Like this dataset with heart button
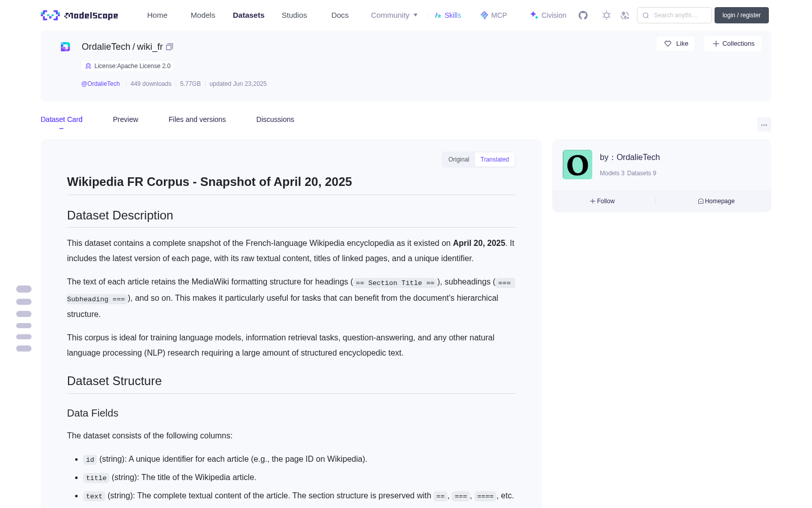812x508 pixels. [x=676, y=44]
